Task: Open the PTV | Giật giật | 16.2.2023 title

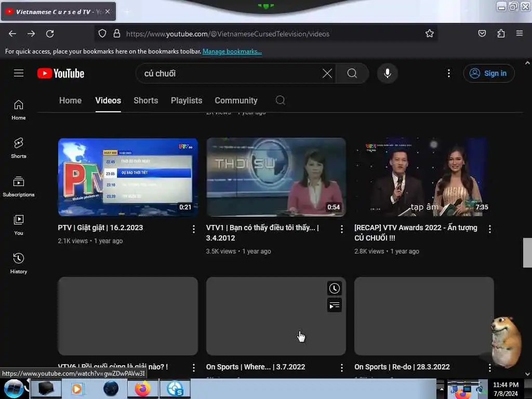Action: tap(100, 228)
